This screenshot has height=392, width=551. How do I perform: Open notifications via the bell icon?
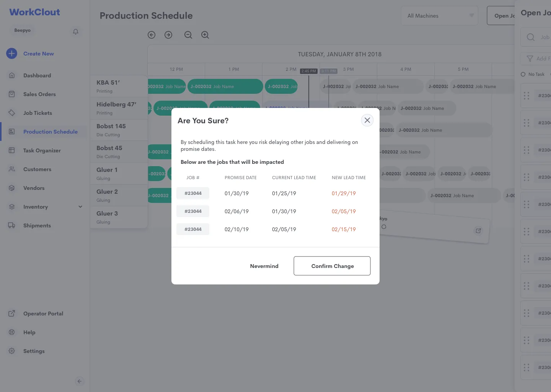(x=75, y=32)
